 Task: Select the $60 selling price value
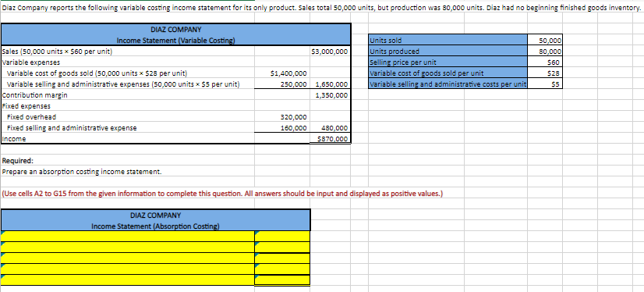pyautogui.click(x=545, y=62)
